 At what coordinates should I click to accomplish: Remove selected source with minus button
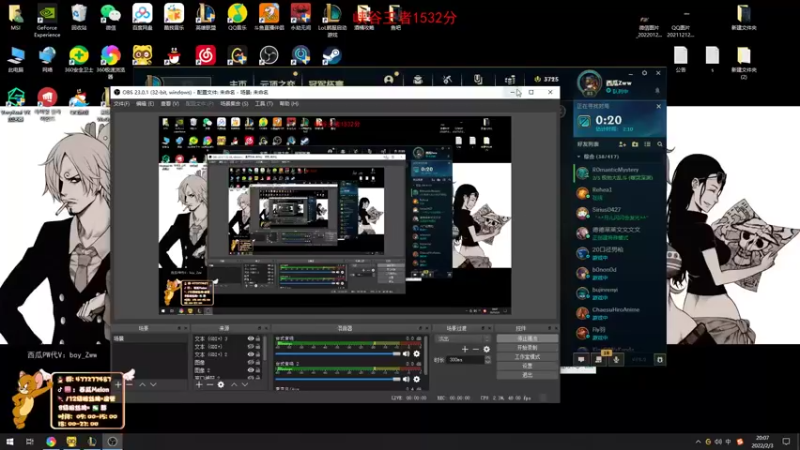210,384
